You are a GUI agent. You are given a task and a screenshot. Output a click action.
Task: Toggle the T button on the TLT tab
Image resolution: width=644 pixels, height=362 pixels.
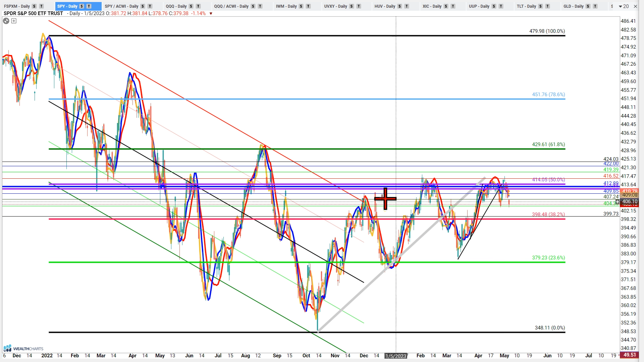(547, 6)
